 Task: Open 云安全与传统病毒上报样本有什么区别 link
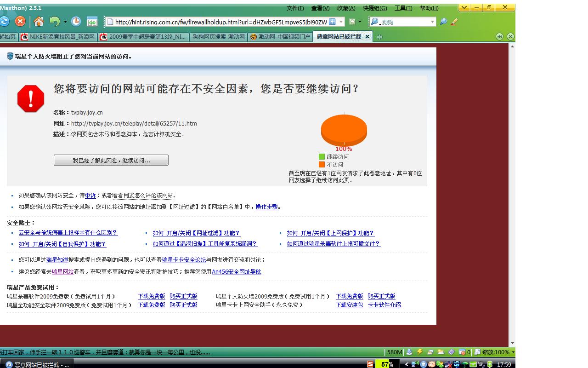(68, 233)
